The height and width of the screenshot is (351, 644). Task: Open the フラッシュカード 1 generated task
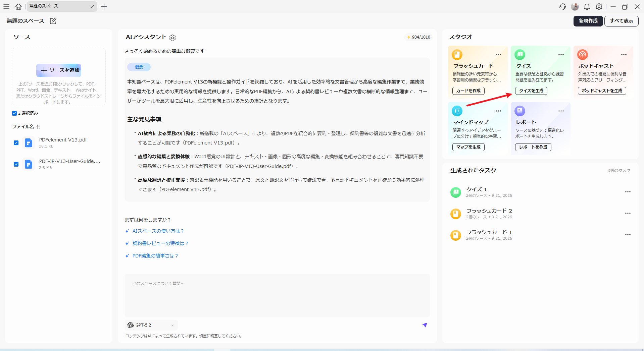(540, 235)
